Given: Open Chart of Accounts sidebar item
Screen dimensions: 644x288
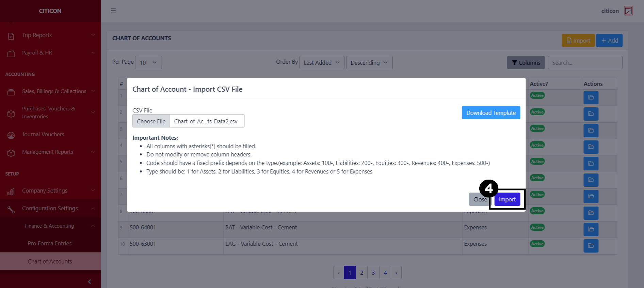Looking at the screenshot, I should pos(50,261).
